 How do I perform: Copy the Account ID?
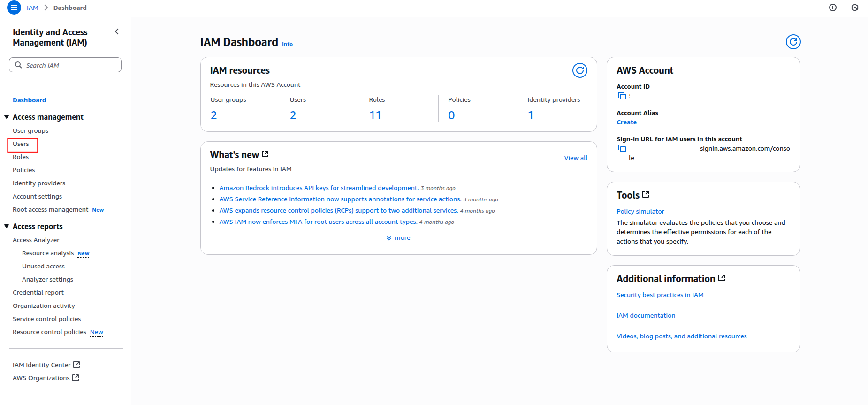pyautogui.click(x=622, y=96)
